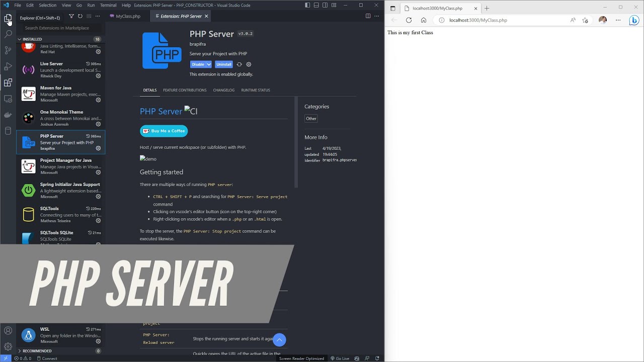Open the Docker view in activity bar
The image size is (644, 362).
click(8, 115)
